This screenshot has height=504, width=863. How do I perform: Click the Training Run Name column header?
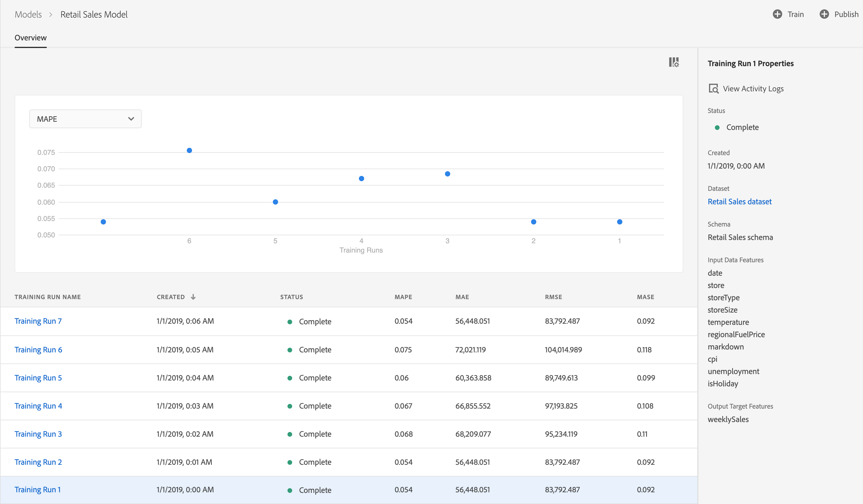(x=48, y=297)
